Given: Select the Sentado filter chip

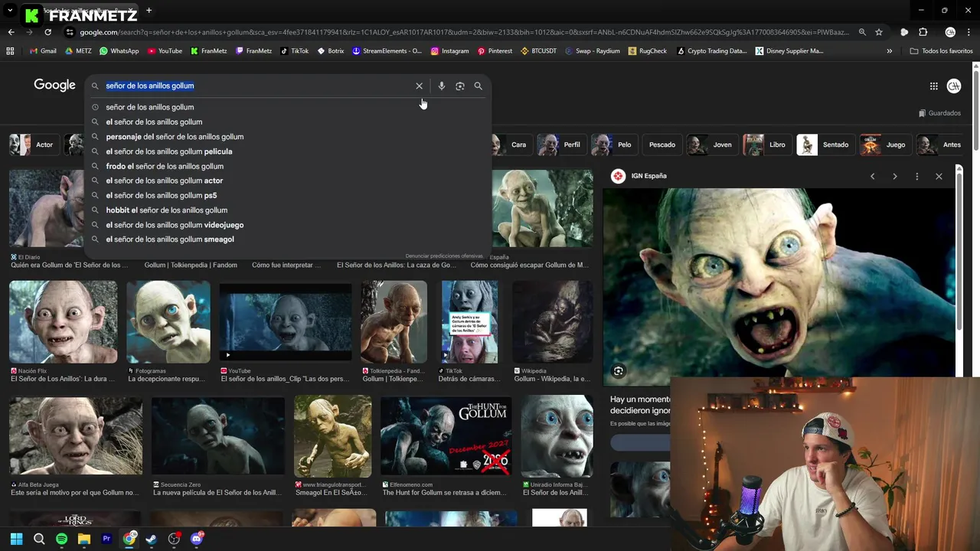Looking at the screenshot, I should click(825, 145).
